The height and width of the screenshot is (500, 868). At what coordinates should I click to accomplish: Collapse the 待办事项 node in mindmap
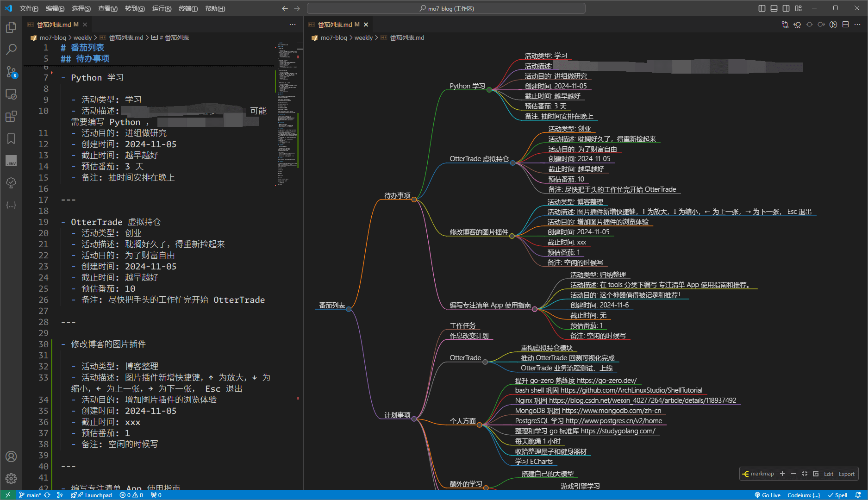pyautogui.click(x=414, y=200)
